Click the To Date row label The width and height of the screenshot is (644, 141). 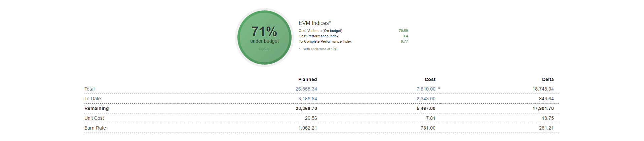coord(92,99)
